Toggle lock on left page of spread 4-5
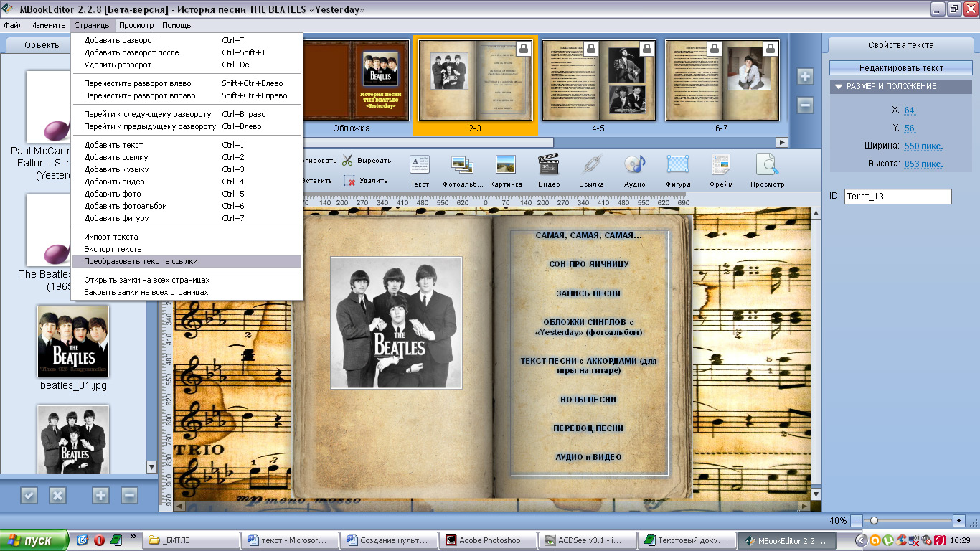Viewport: 980px width, 551px height. pyautogui.click(x=590, y=48)
